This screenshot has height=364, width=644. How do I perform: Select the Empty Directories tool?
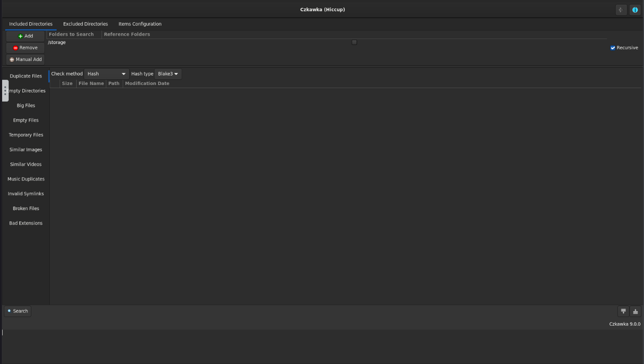pyautogui.click(x=26, y=91)
